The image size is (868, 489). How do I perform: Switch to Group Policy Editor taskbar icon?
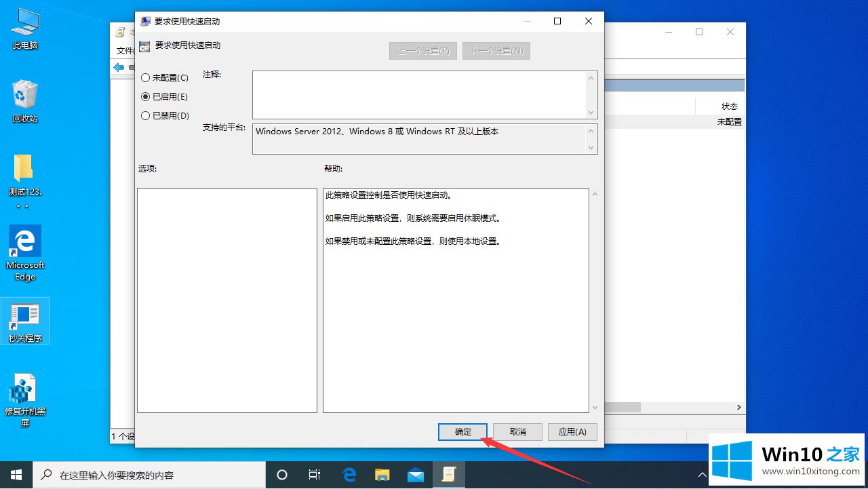click(449, 475)
